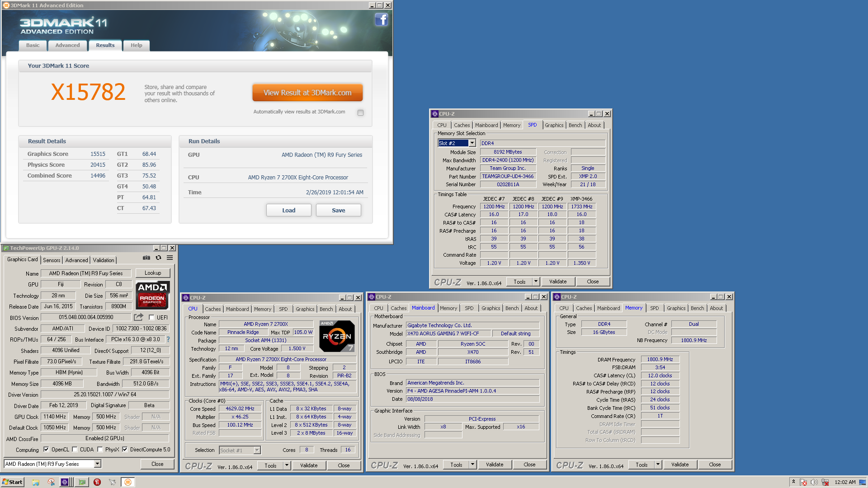Open the Start menu
Screen dimensions: 868x488
point(12,482)
